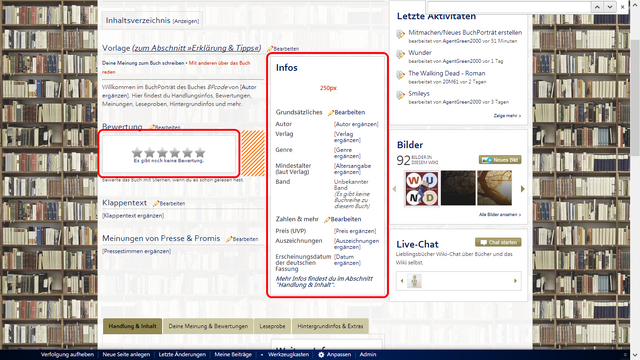Click Anpassen in the bottom toolbar
Viewport: 640px width, 360px height.
point(339,354)
